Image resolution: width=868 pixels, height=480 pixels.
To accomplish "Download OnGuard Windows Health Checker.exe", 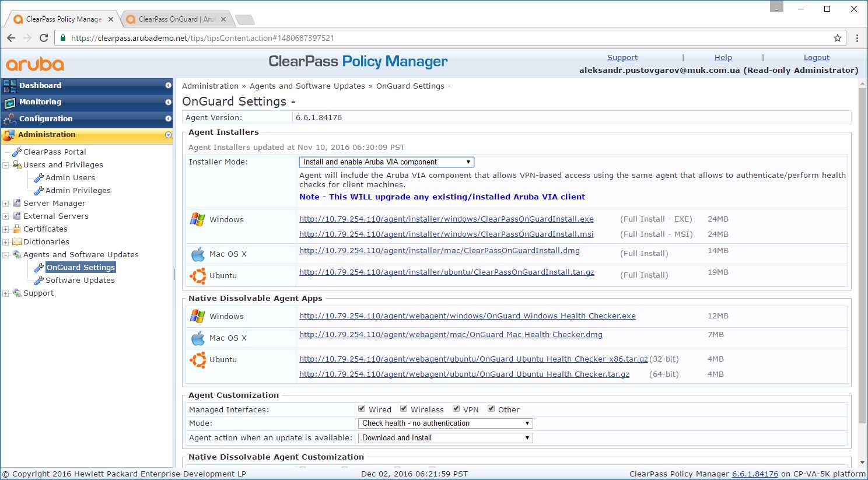I will click(x=467, y=316).
